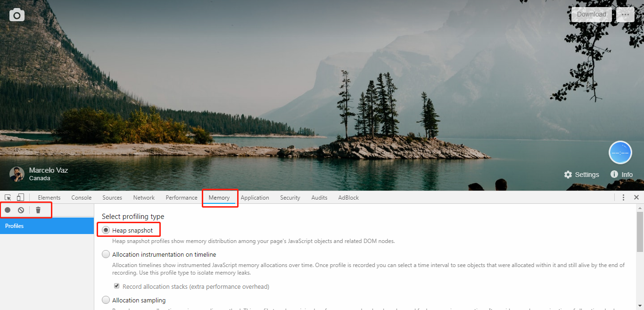Select Allocation instrumentation on timeline option
Viewport: 644px width, 310px height.
pos(159,254)
